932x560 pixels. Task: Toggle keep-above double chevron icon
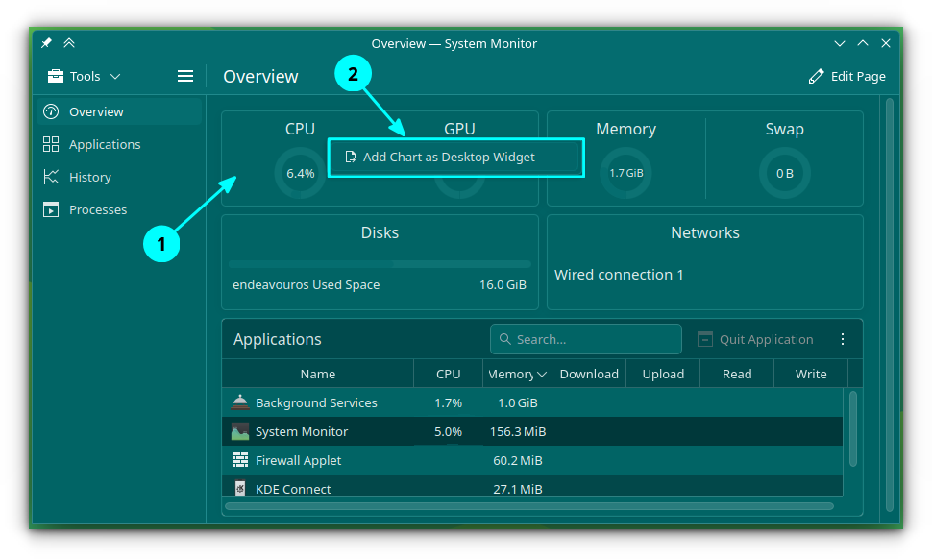69,43
